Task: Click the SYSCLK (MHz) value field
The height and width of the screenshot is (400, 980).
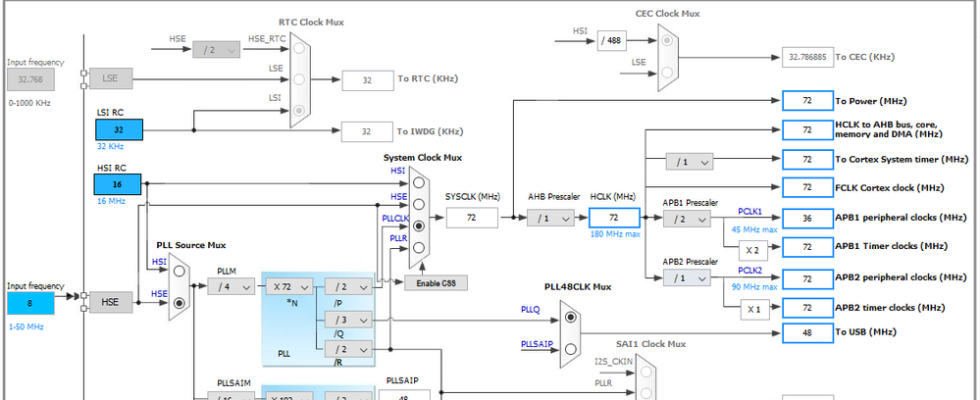Action: click(x=472, y=218)
